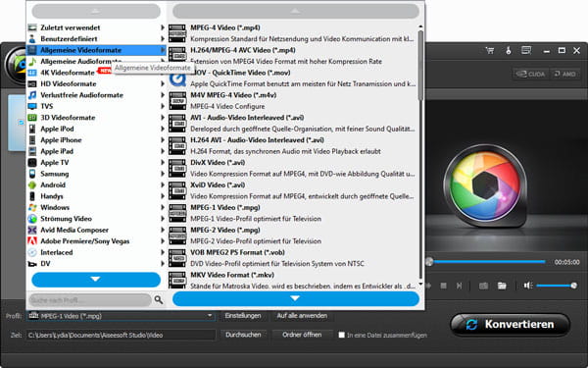This screenshot has width=588, height=368.
Task: Select the Allgemeine Audioformate category
Action: 96,62
